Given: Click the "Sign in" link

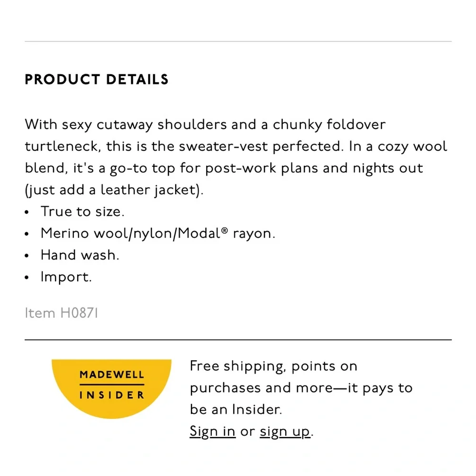Looking at the screenshot, I should tap(212, 431).
